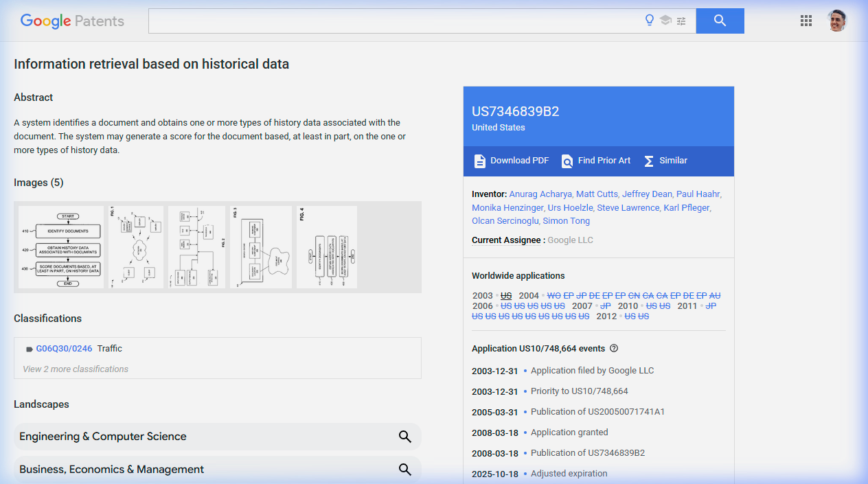Open inventor Paul Haahr link
This screenshot has height=484, width=868.
[x=698, y=194]
